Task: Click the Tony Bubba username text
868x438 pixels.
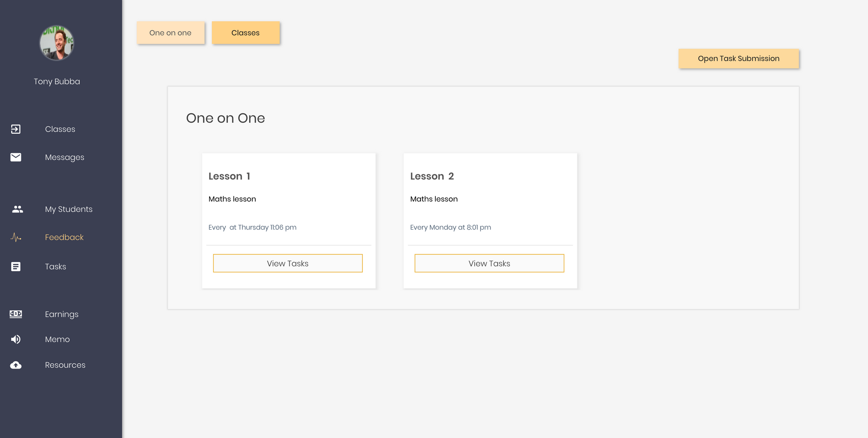Action: pos(57,82)
